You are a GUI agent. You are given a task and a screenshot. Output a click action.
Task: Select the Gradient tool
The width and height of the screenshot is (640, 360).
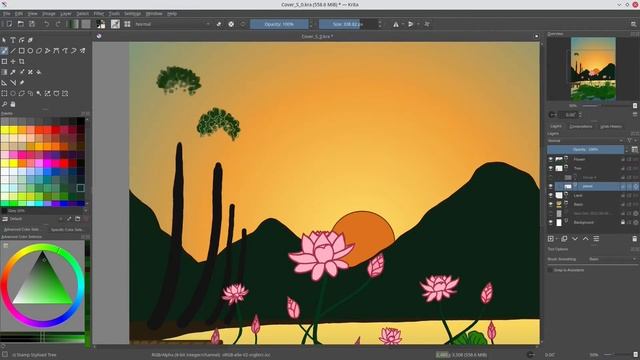4,72
